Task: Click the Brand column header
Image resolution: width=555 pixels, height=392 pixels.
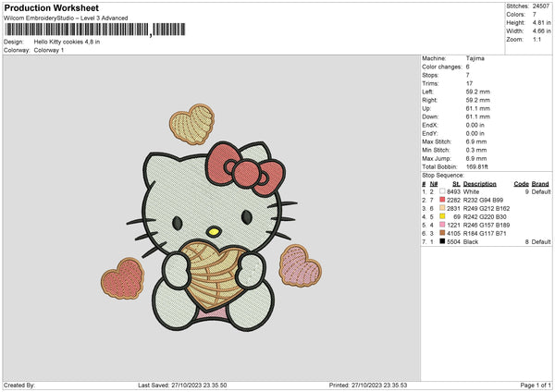Action: [x=540, y=184]
